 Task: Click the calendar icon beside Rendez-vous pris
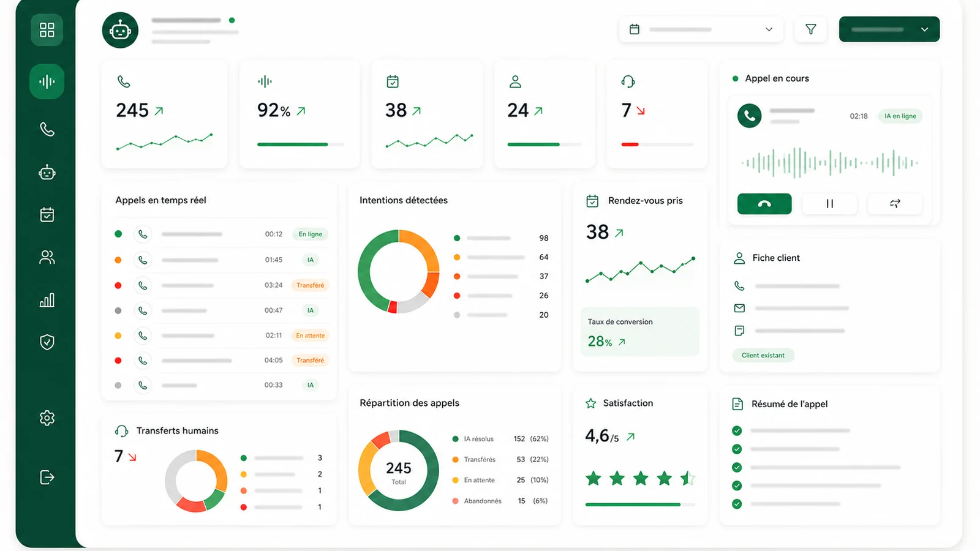592,201
